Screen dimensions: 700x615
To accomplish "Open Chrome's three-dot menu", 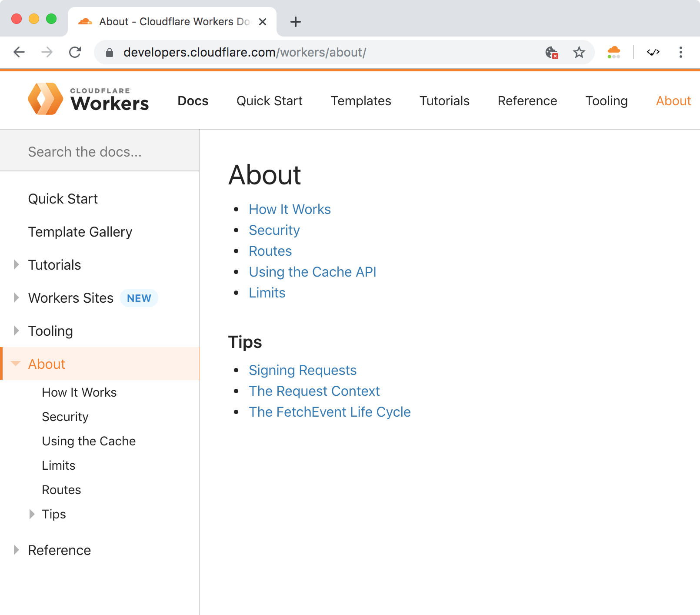I will click(680, 52).
